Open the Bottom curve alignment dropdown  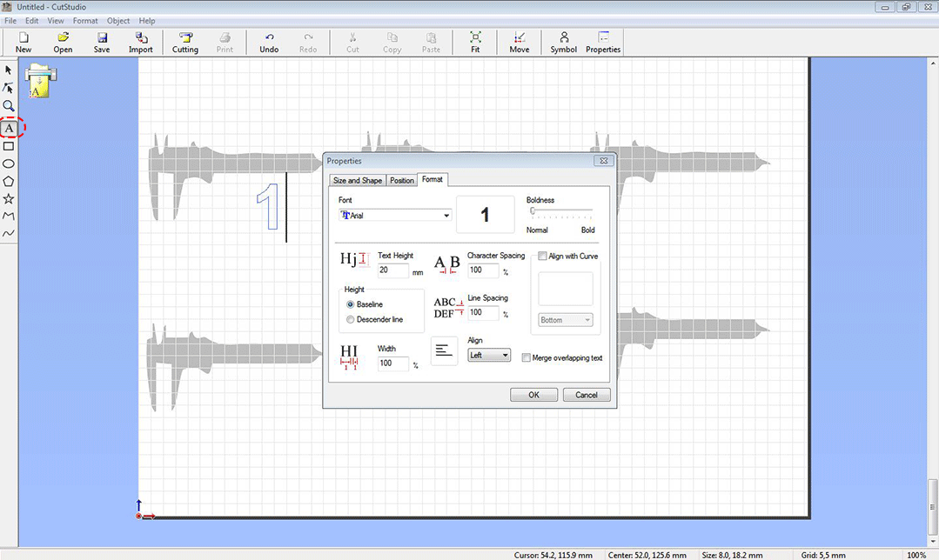point(565,320)
